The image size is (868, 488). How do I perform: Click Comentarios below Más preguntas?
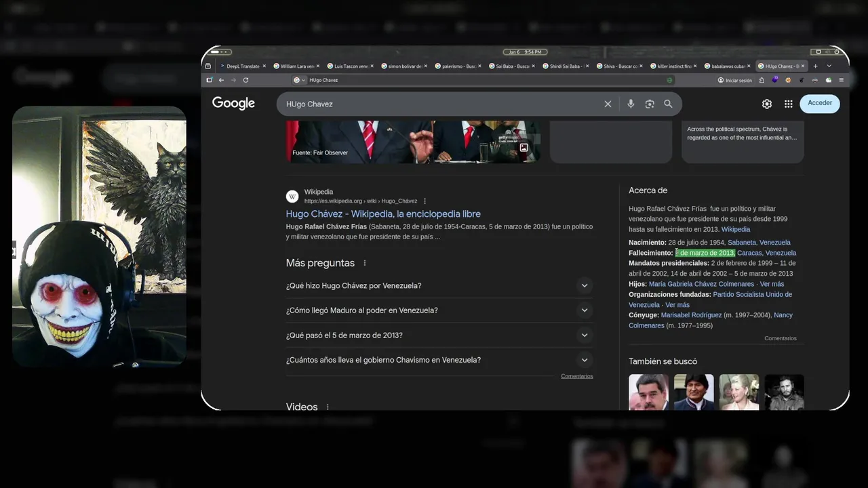(x=577, y=376)
